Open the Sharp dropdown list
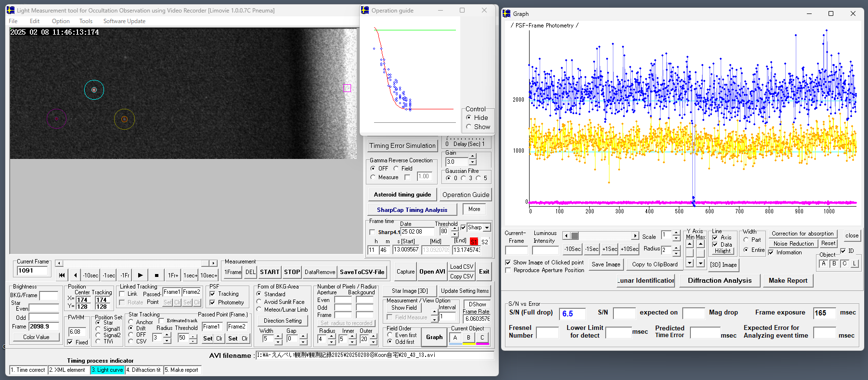 (x=487, y=227)
